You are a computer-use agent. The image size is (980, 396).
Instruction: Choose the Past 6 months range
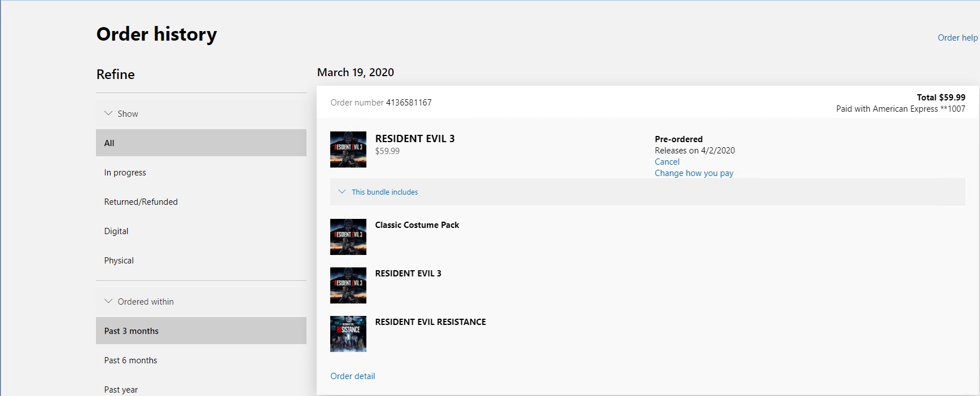tap(130, 360)
